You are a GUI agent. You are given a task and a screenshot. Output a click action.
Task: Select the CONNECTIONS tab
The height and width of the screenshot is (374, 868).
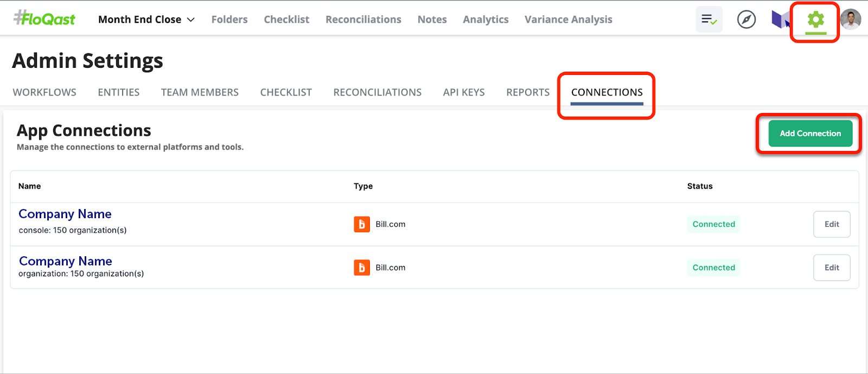(607, 92)
